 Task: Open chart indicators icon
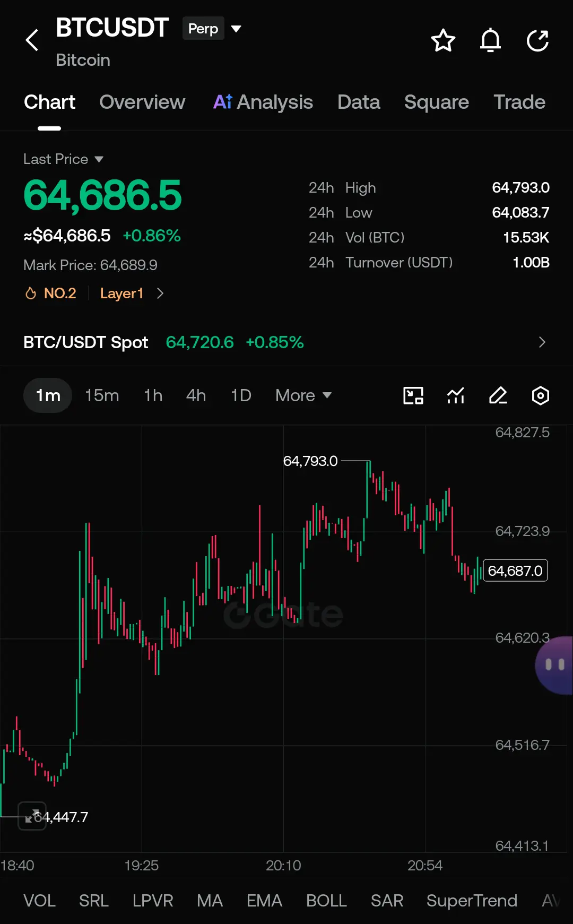click(x=456, y=395)
